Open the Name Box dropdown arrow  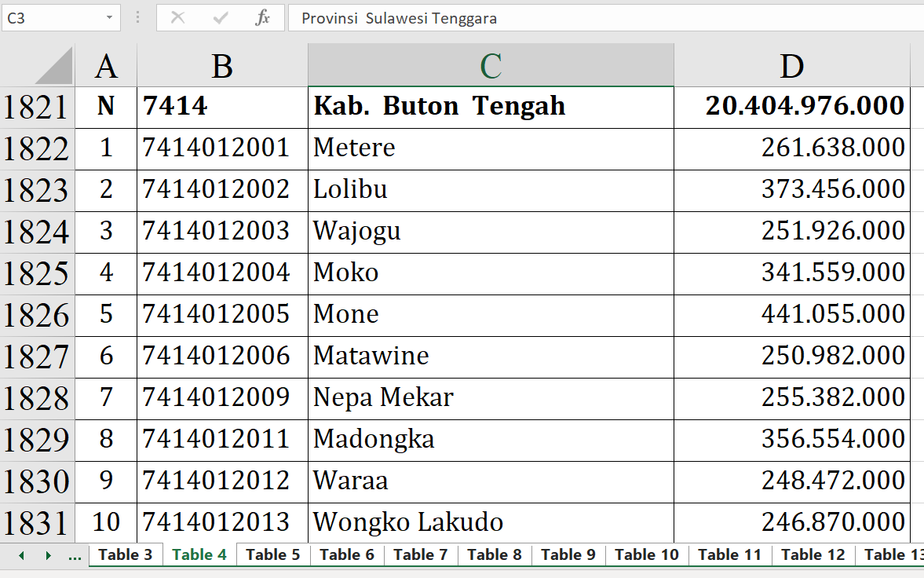(108, 17)
